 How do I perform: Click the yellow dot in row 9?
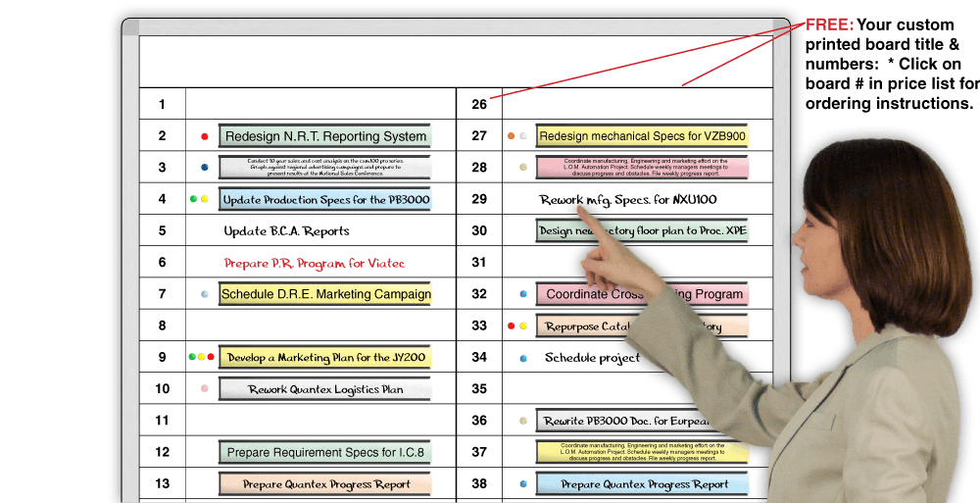(202, 357)
